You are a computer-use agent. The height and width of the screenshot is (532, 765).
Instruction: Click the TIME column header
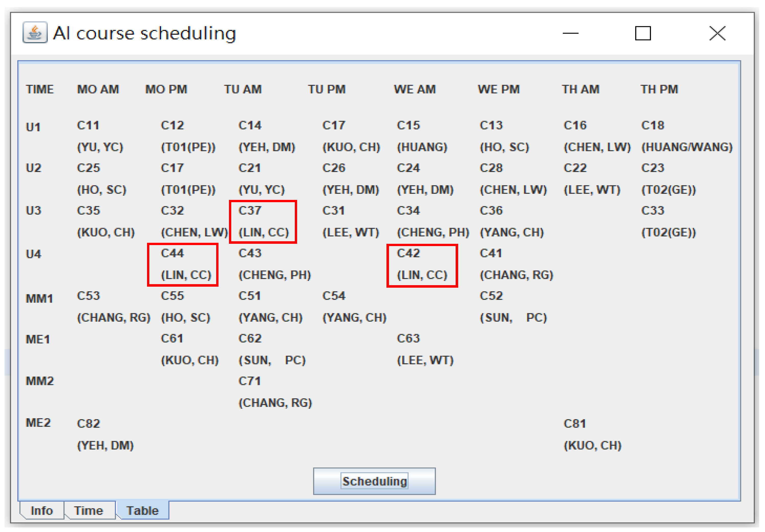[40, 89]
